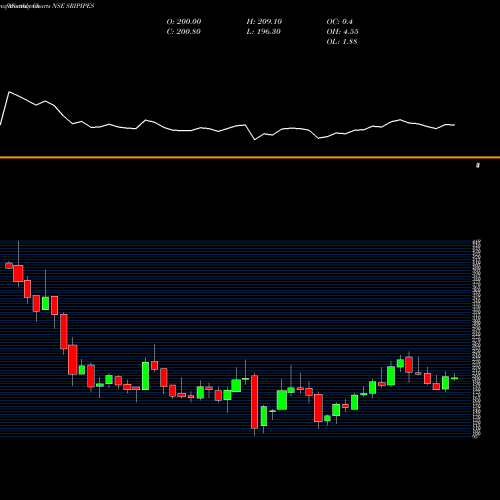Click the white indicator line's peak

(9, 92)
